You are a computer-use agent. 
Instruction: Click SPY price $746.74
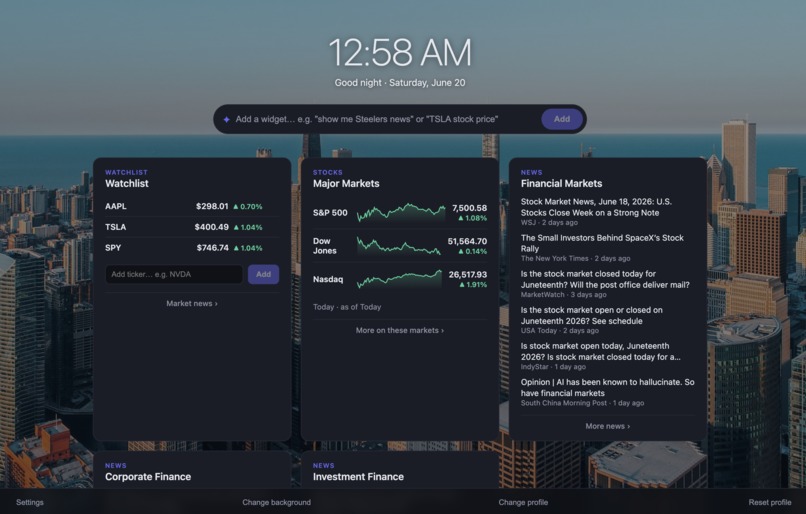(212, 248)
